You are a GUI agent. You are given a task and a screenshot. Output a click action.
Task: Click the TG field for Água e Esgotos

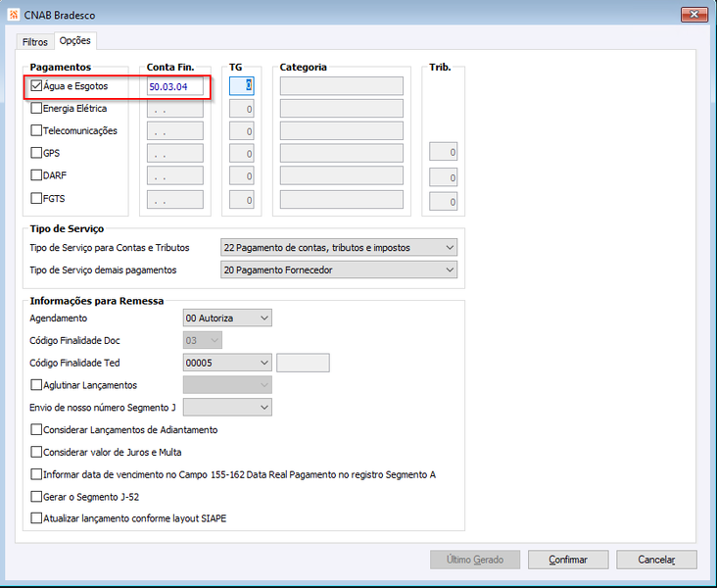coord(241,86)
